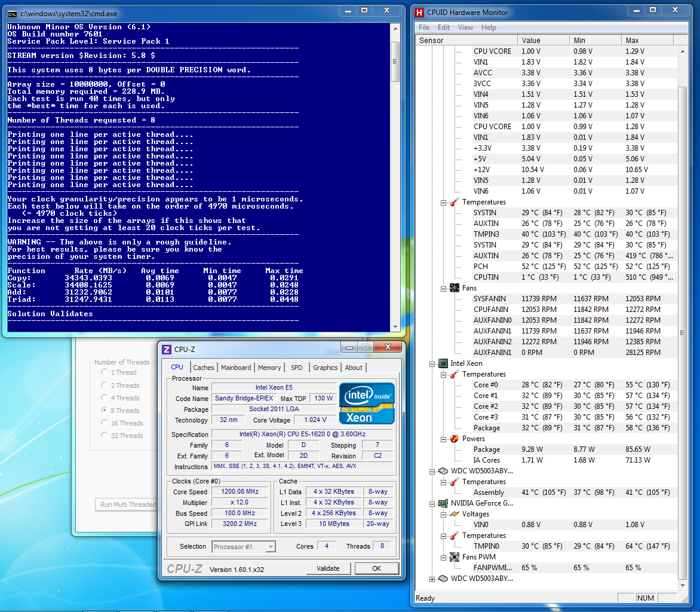Viewport: 700px width, 612px height.
Task: Click the OK button in CPU-Z
Action: point(377,568)
